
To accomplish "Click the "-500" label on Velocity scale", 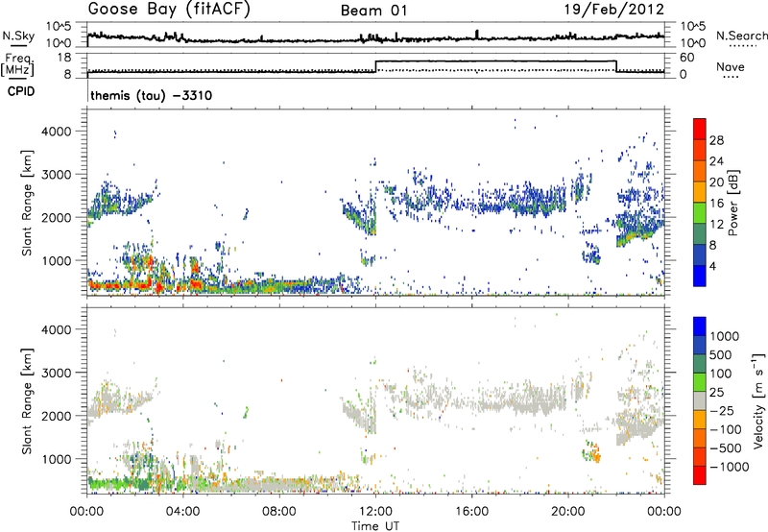I will pos(725,447).
